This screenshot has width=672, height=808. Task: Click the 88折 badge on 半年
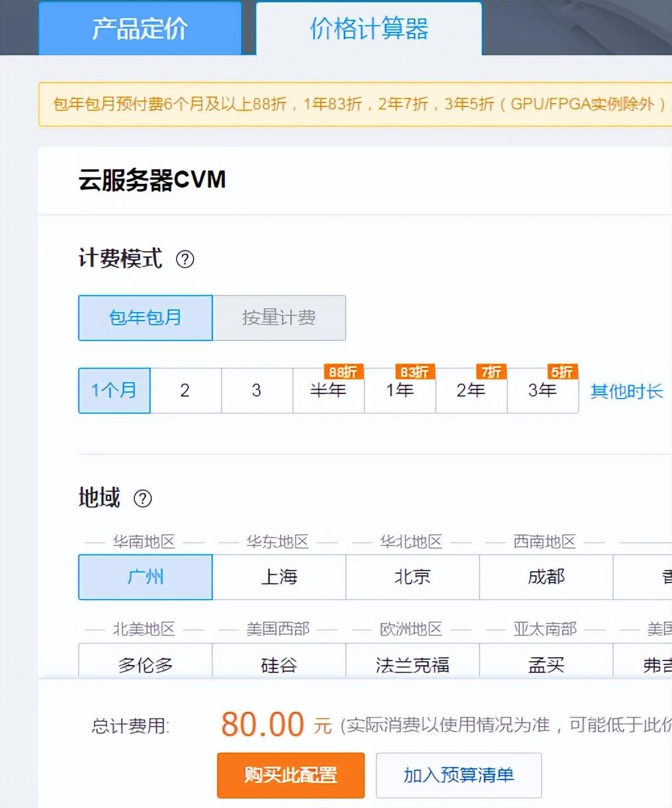point(343,372)
